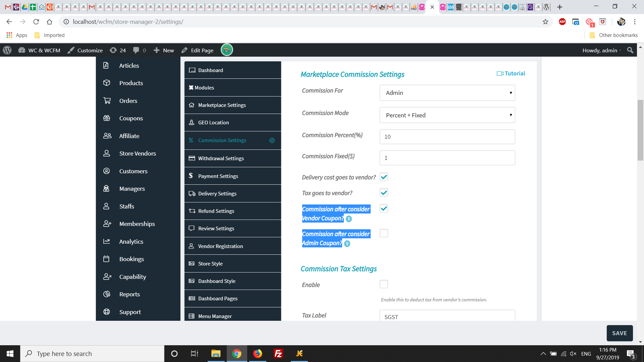Click the Customers circle-user icon

coord(107,171)
